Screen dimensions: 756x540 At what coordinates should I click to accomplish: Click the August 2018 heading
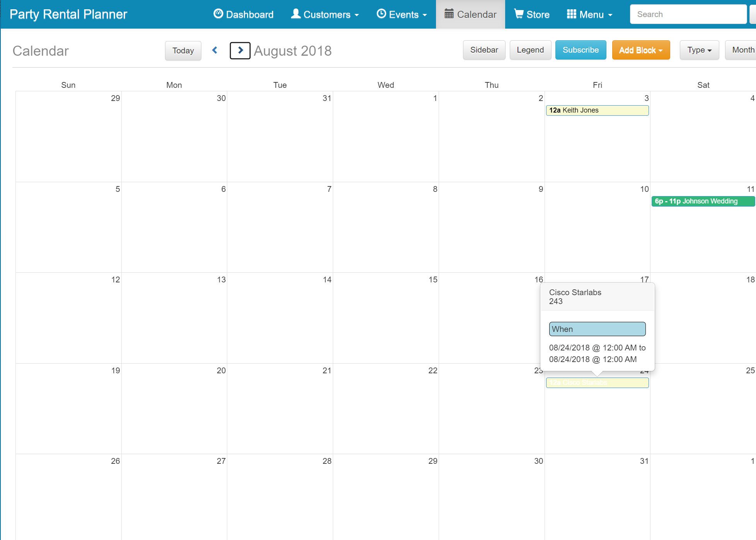[293, 51]
